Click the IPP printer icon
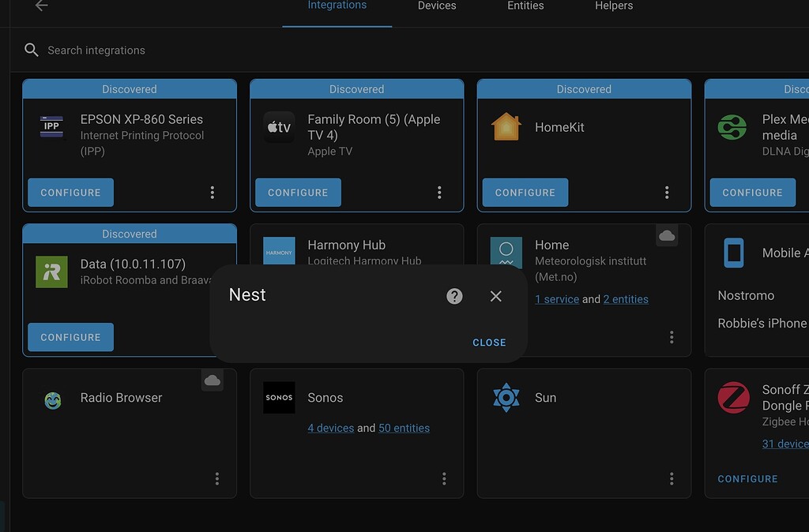Image resolution: width=809 pixels, height=532 pixels. point(51,127)
